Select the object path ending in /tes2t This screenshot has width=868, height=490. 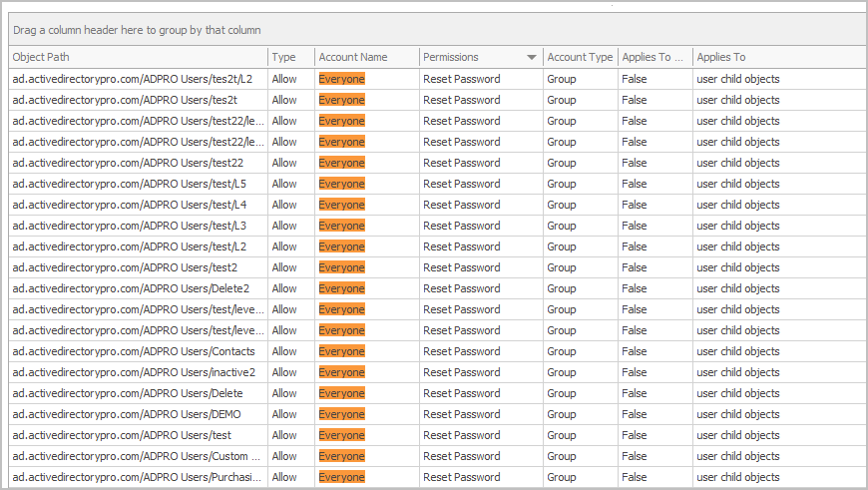[x=125, y=100]
